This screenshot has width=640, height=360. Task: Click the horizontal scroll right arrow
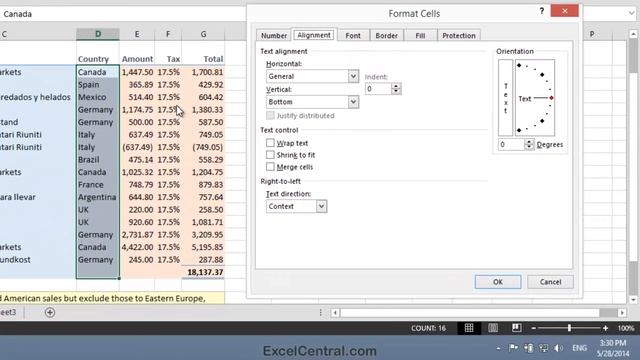(622, 313)
